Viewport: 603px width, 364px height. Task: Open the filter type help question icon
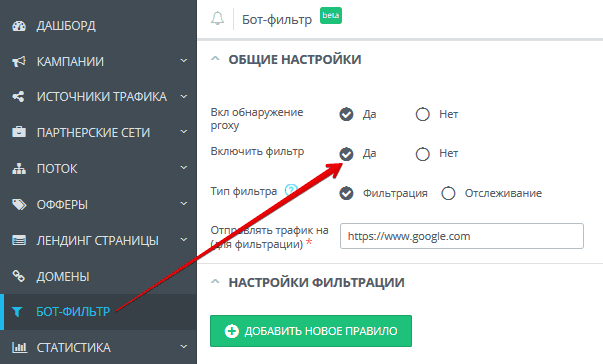(x=291, y=190)
